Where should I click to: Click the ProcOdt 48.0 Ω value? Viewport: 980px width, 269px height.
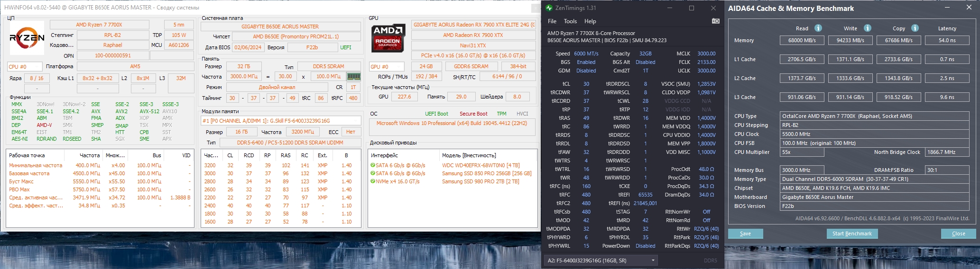[706, 169]
